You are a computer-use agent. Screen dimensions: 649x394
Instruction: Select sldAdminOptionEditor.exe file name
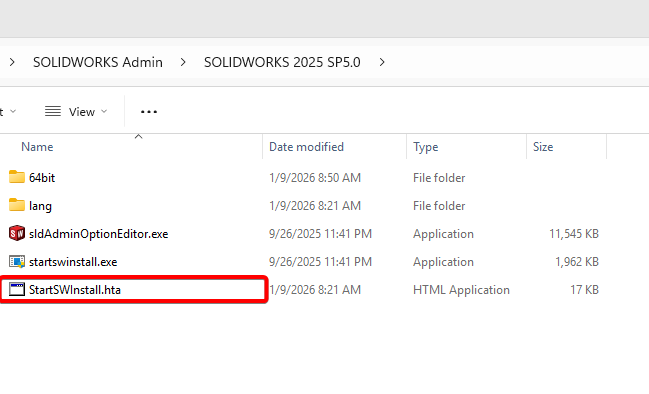pyautogui.click(x=99, y=234)
